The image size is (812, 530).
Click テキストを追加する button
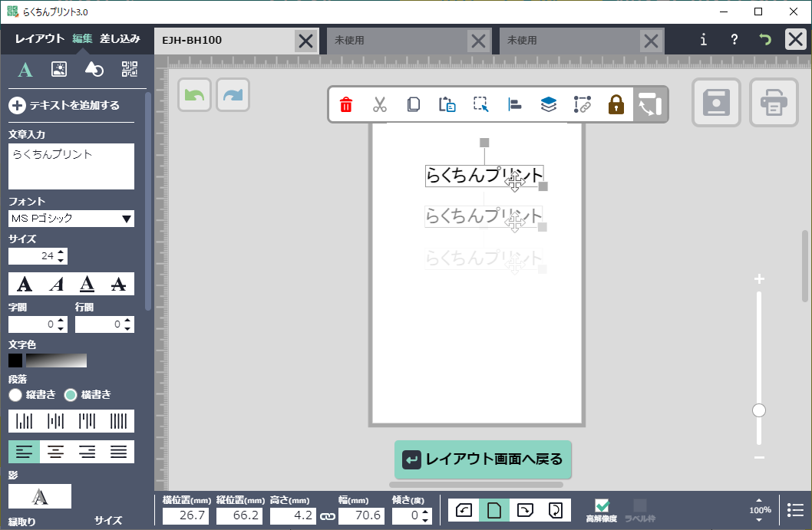[64, 106]
